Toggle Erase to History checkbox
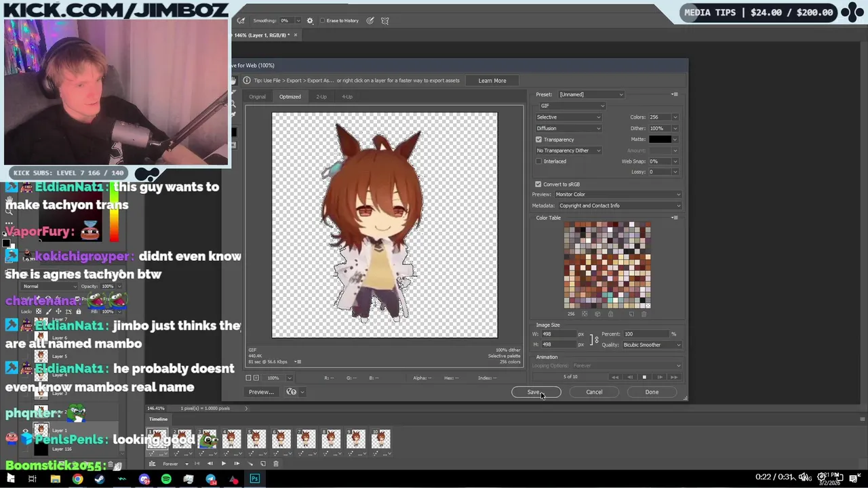The width and height of the screenshot is (868, 488). click(322, 21)
